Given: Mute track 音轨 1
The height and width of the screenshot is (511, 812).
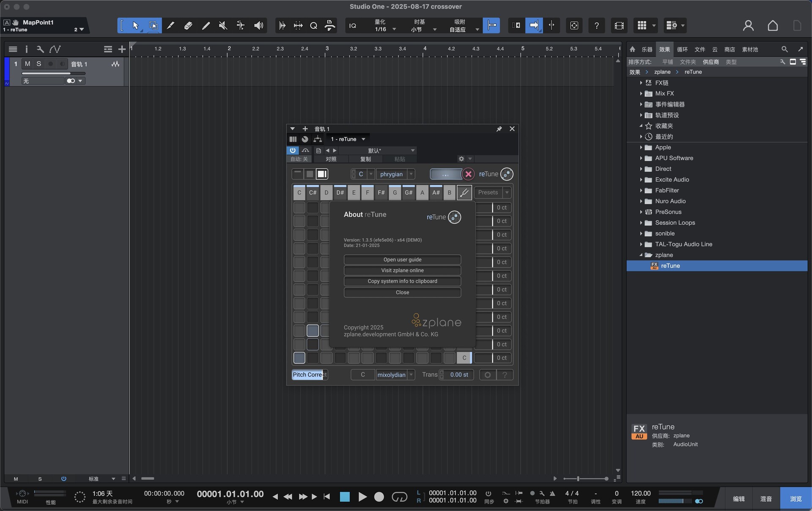Looking at the screenshot, I should coord(27,64).
